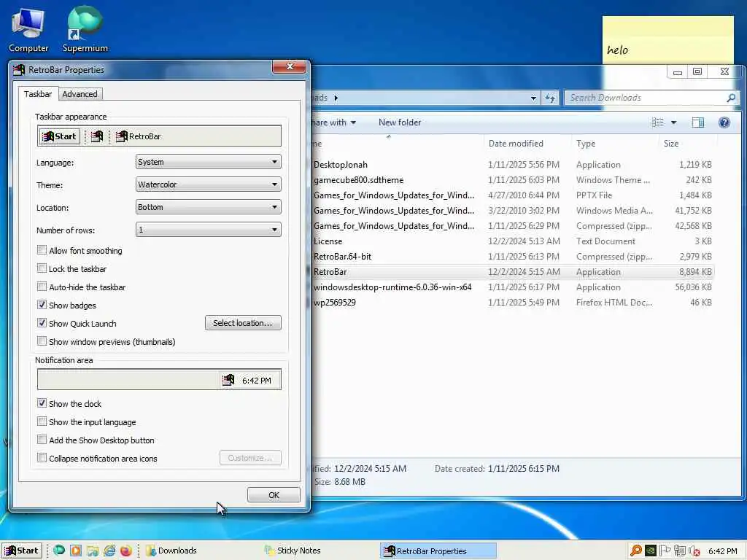Open the Number of rows dropdown
Viewport: 747px width, 560px height.
click(x=208, y=230)
